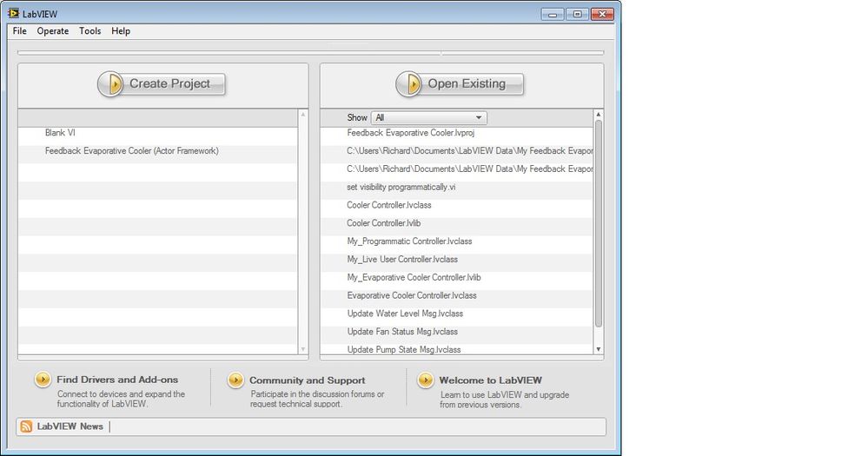868x456 pixels.
Task: Open the Find Drivers and Add-ons link
Action: [117, 380]
